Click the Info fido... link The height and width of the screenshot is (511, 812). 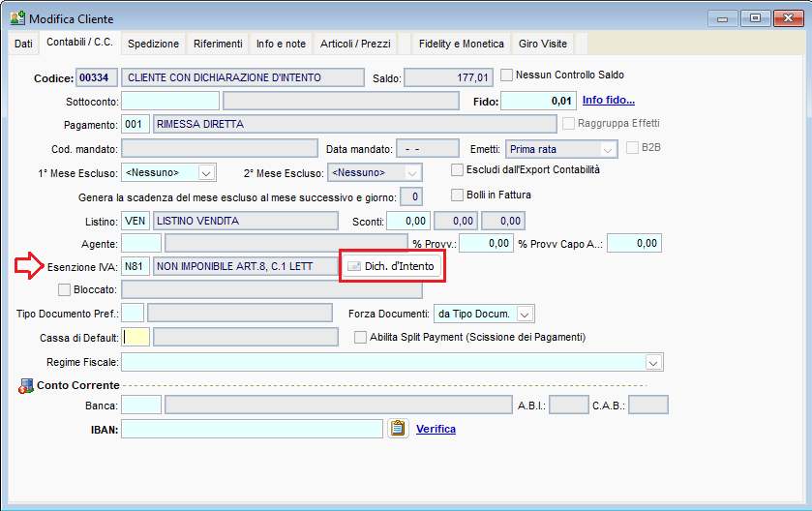(608, 100)
